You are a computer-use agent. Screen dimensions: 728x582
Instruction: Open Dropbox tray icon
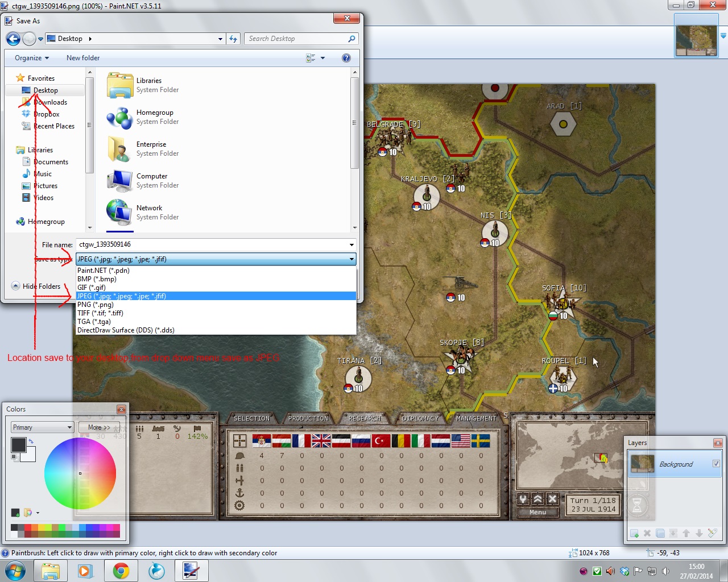coord(624,571)
